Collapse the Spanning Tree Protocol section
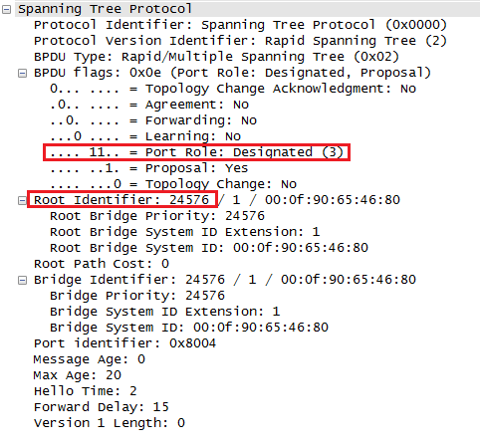Viewport: 480px width, 448px height. (x=6, y=10)
